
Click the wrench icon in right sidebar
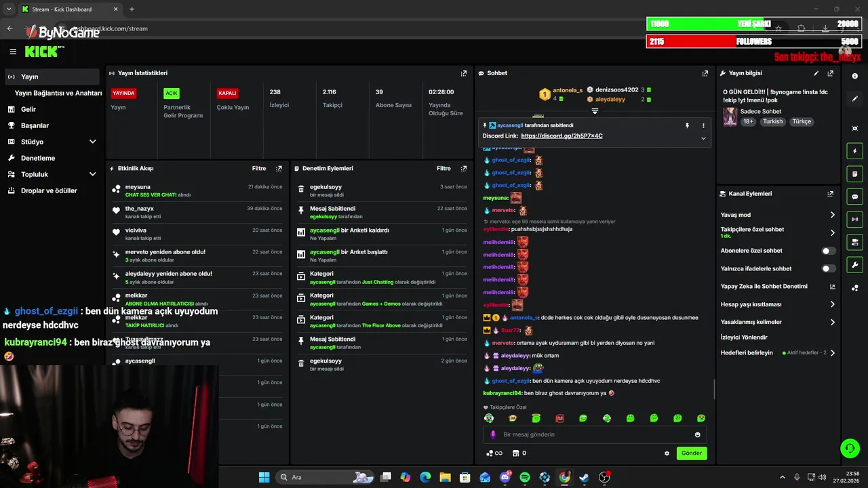[x=854, y=265]
